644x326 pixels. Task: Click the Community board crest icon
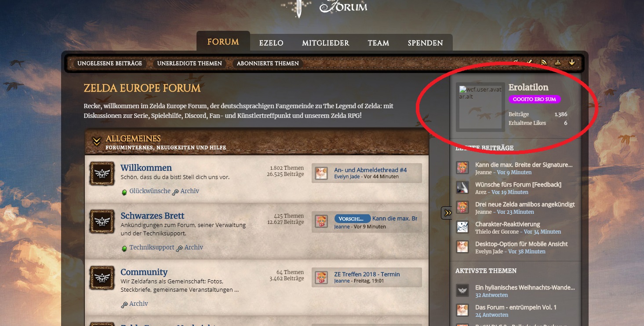[x=102, y=278]
